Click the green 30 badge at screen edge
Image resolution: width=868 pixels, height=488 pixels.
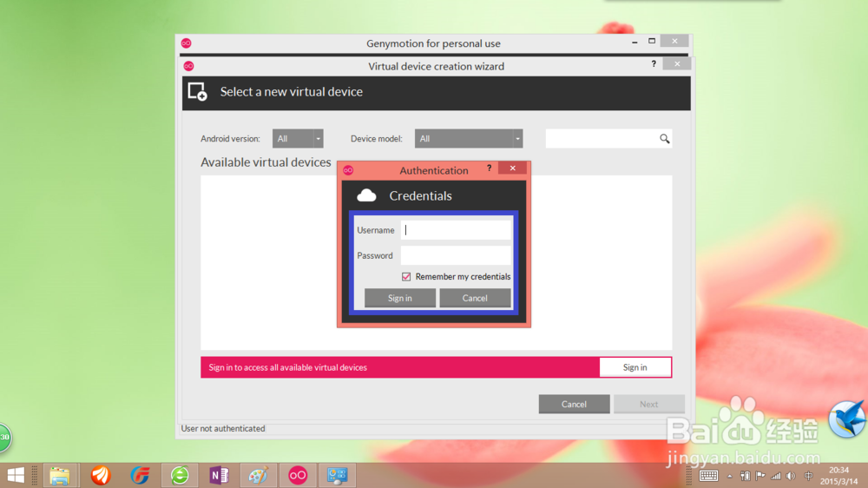tap(4, 438)
